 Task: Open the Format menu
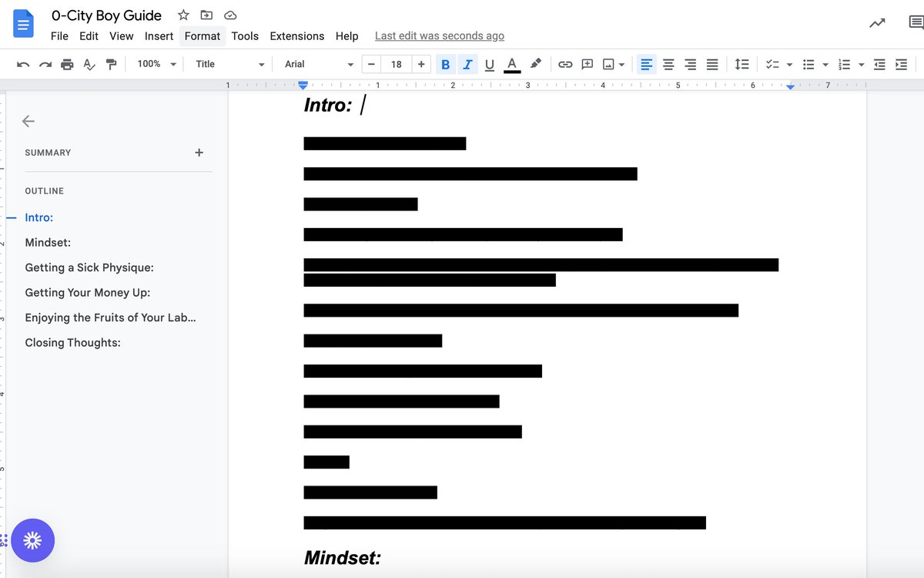[203, 35]
